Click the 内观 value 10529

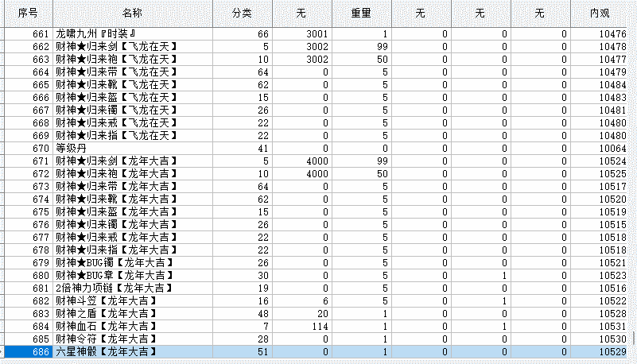(600, 352)
